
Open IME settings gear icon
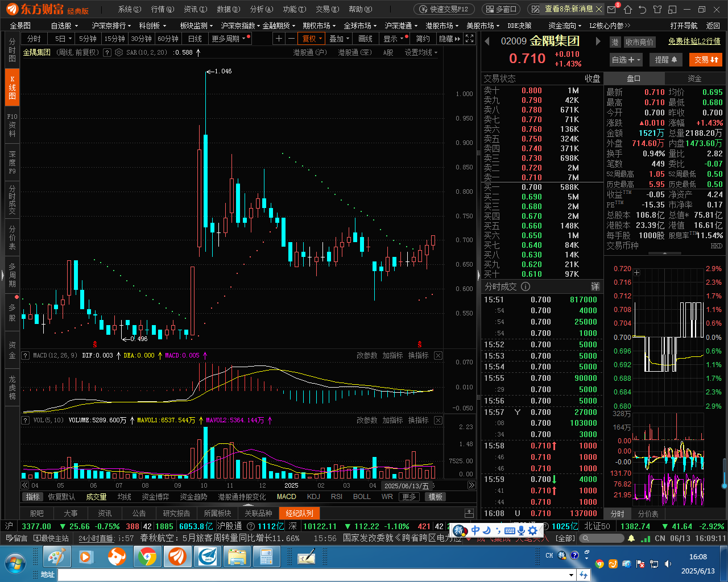click(532, 530)
